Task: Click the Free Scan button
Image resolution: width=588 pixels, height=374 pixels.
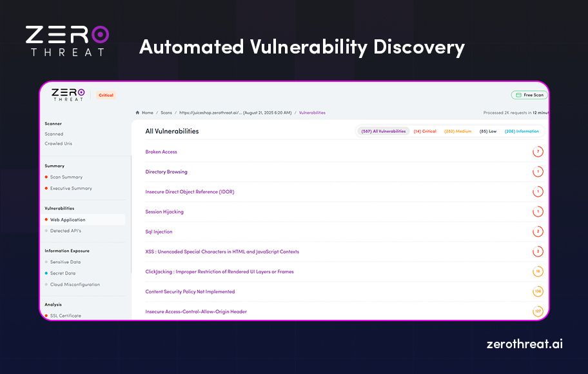Action: [529, 94]
